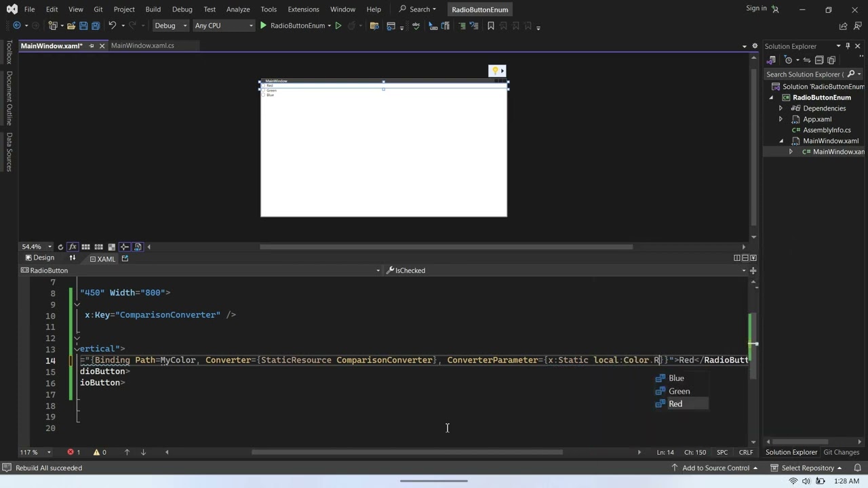Open the Git Changes tab
868x488 pixels.
coord(842,452)
